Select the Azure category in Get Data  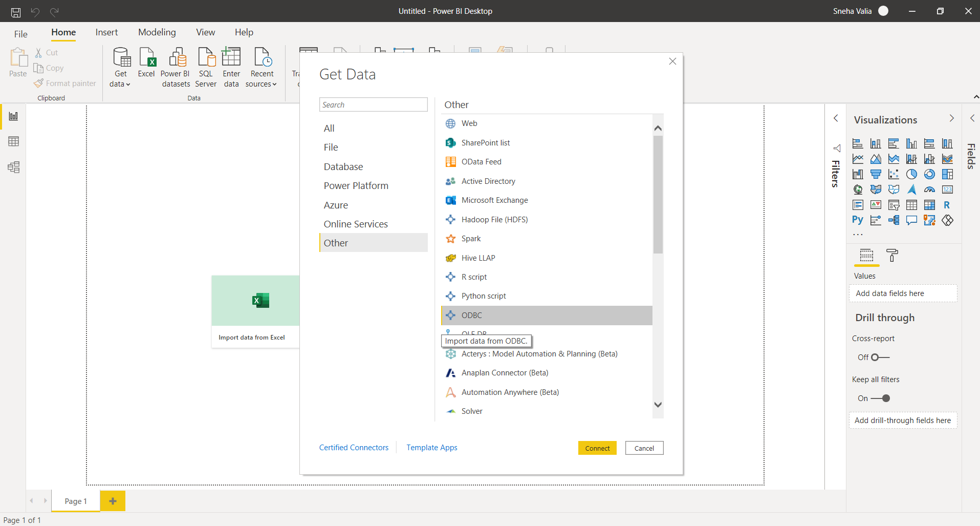point(373,205)
